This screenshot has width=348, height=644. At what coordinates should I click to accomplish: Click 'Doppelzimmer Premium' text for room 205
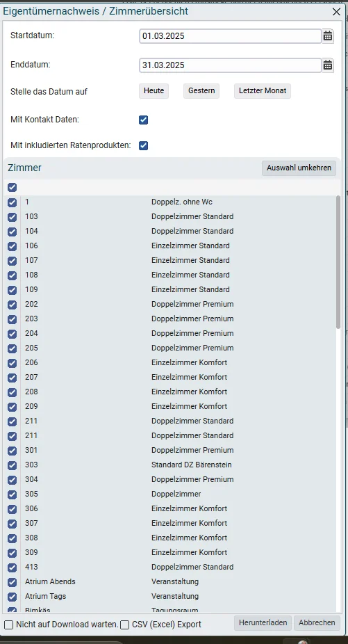click(x=192, y=348)
